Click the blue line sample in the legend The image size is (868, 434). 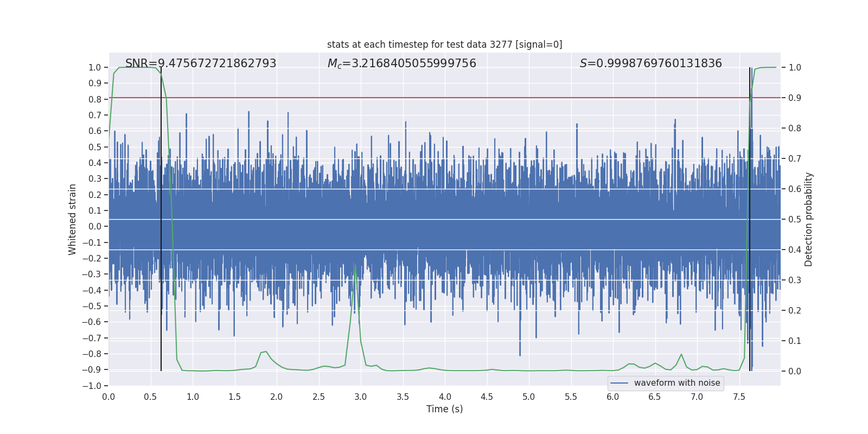(x=619, y=383)
